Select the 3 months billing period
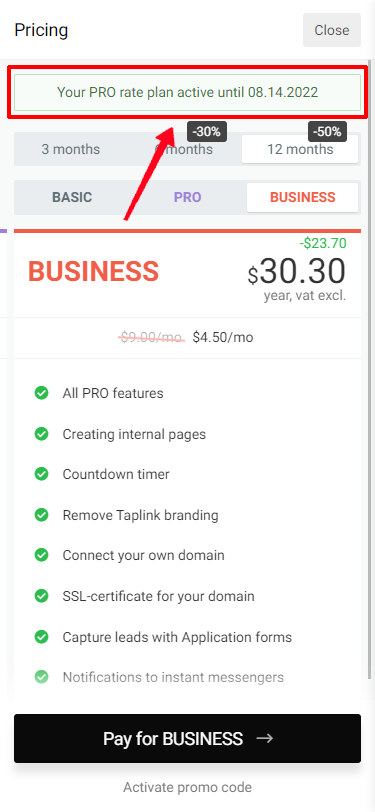This screenshot has height=812, width=375. point(71,149)
